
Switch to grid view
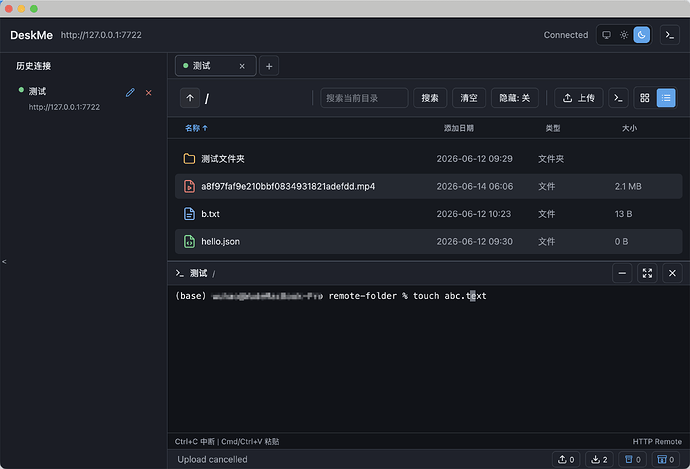(645, 98)
